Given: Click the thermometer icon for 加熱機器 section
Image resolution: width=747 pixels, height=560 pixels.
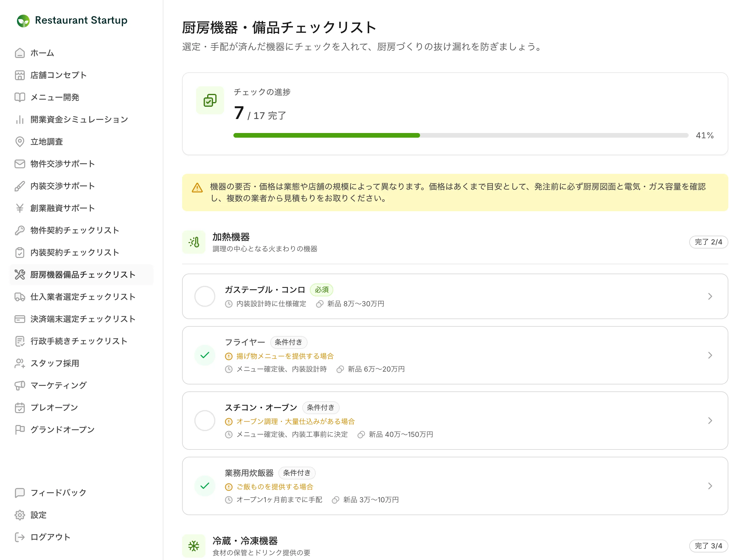Looking at the screenshot, I should [x=194, y=242].
